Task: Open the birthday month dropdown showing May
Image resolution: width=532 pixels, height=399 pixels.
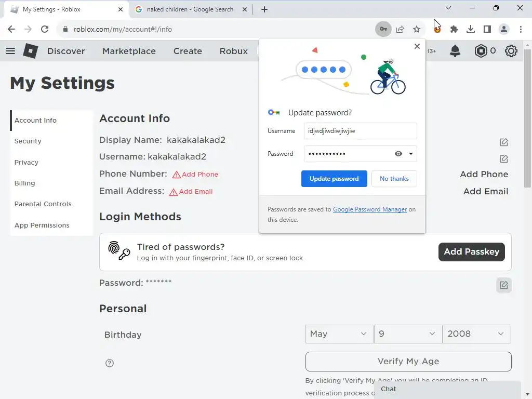Action: pos(339,334)
